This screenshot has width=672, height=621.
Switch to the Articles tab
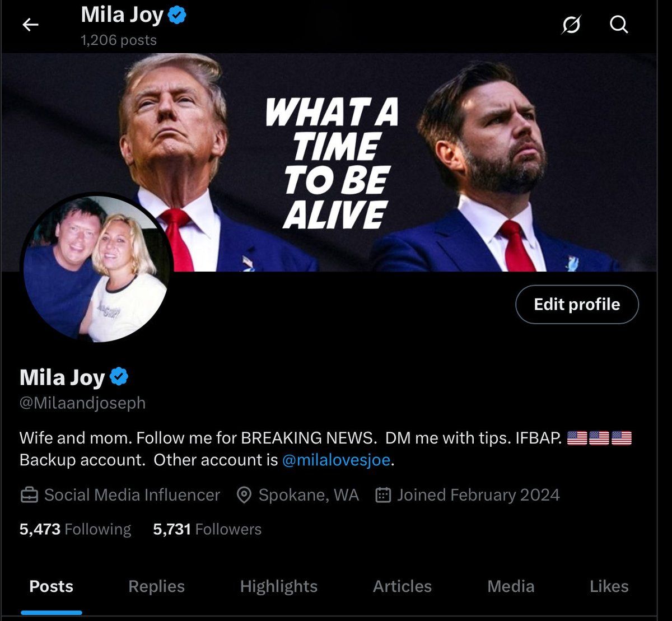402,586
